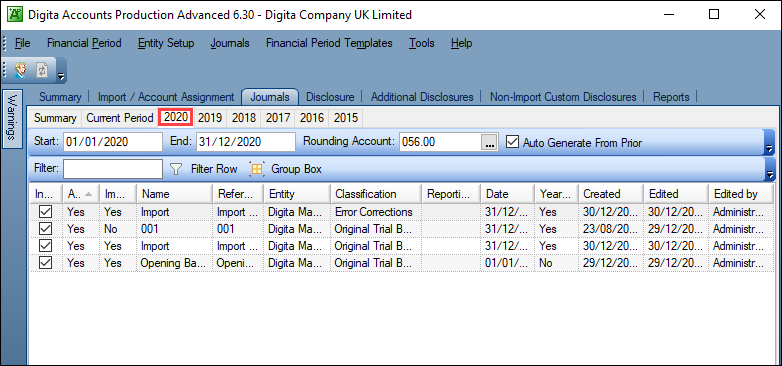Select the Journals tab
Image resolution: width=782 pixels, height=366 pixels.
(x=270, y=97)
